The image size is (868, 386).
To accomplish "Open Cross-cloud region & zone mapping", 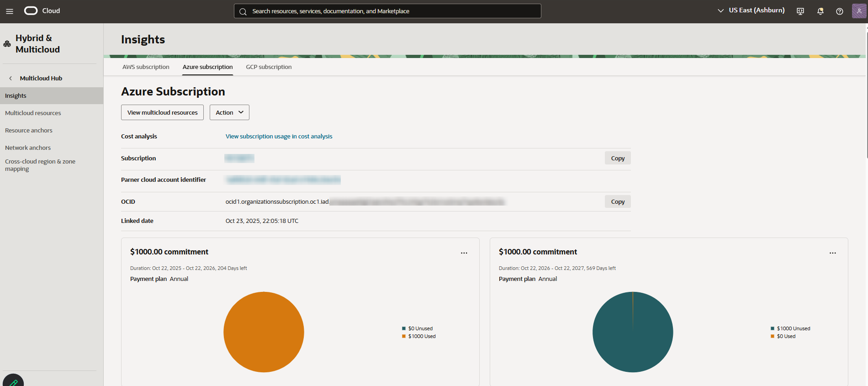I will pos(40,165).
